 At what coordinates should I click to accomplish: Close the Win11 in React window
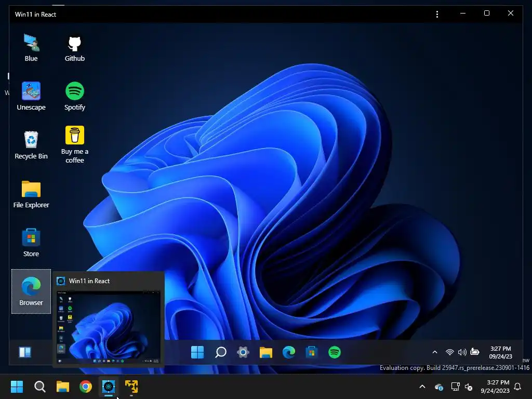[x=510, y=13]
